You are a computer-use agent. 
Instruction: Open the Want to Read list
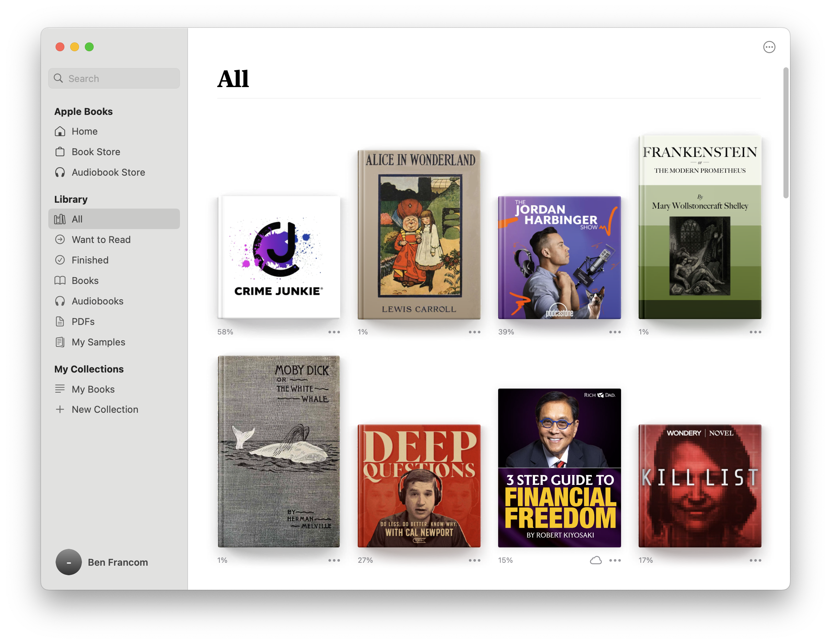coord(101,239)
